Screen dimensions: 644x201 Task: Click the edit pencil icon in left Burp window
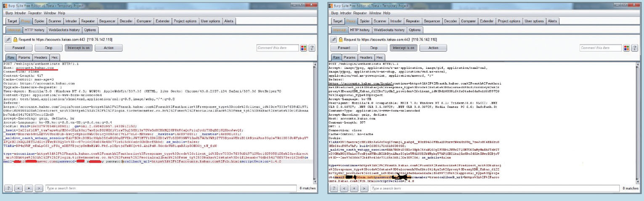pos(8,39)
